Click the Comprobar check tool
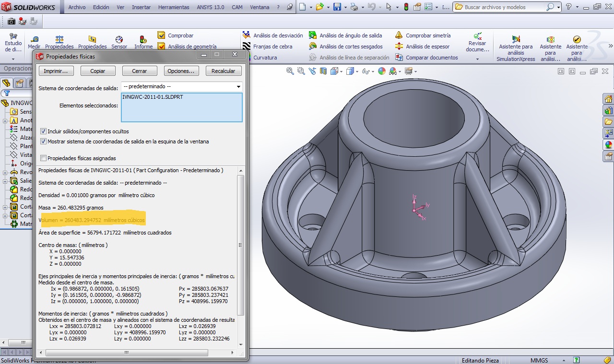Image resolution: width=614 pixels, height=364 pixels. click(176, 35)
